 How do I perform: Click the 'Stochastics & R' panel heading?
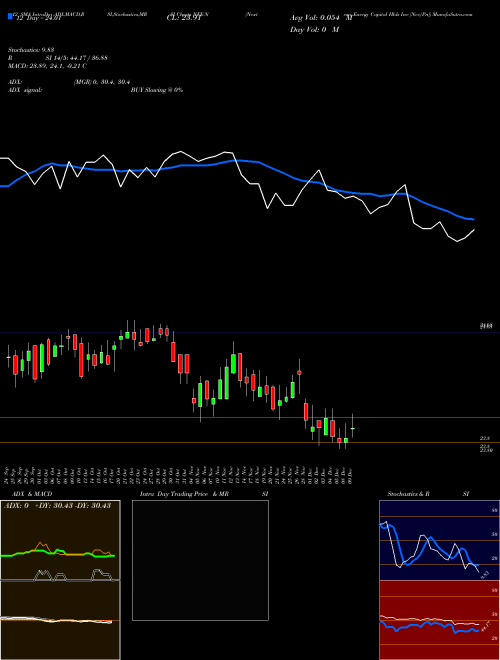point(409,494)
